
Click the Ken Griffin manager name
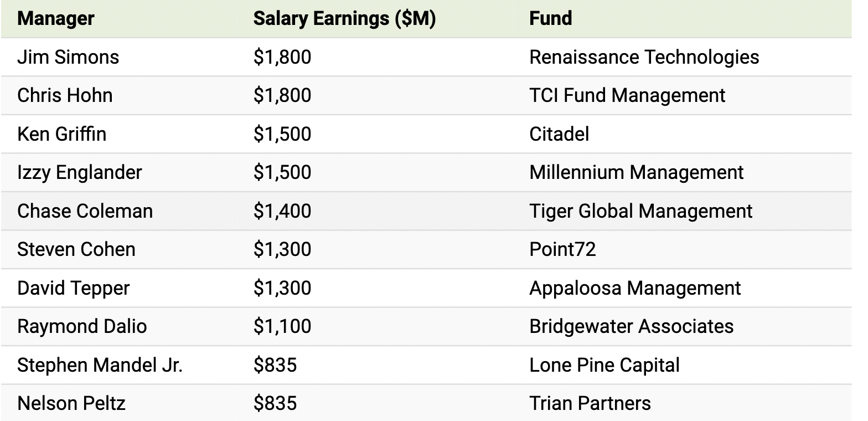(x=61, y=134)
